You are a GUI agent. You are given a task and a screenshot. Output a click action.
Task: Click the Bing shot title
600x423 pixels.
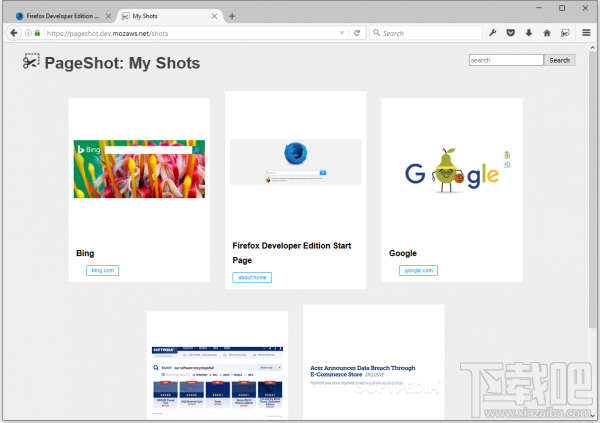(x=85, y=253)
